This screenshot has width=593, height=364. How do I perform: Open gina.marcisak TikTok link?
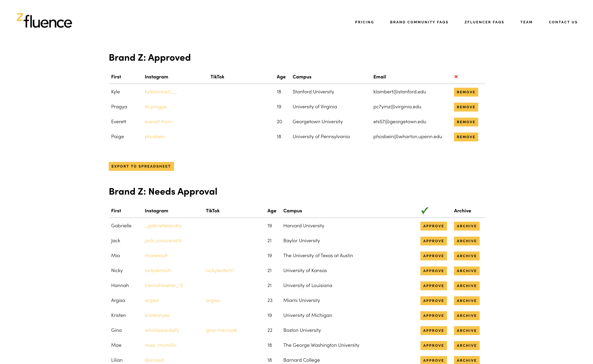tap(221, 330)
